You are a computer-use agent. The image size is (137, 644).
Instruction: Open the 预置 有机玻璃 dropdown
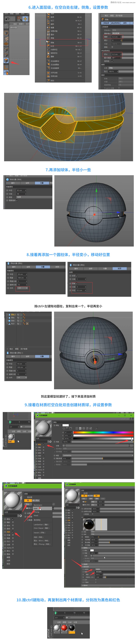tap(115, 571)
